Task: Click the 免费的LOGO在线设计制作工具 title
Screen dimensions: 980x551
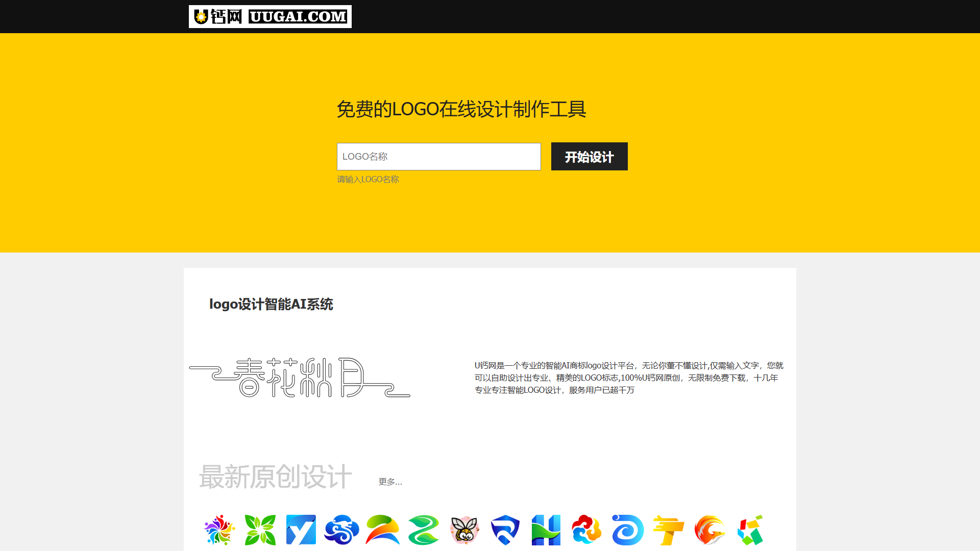Action: click(461, 109)
